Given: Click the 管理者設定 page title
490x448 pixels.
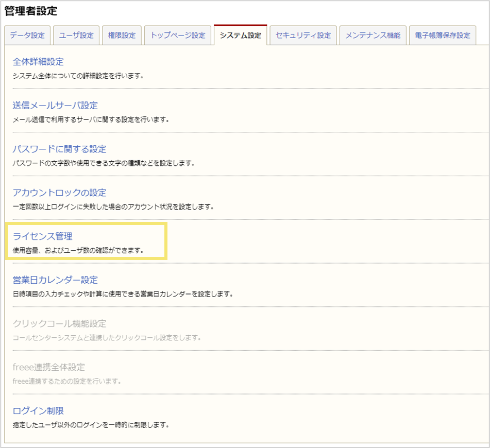Looking at the screenshot, I should [31, 9].
